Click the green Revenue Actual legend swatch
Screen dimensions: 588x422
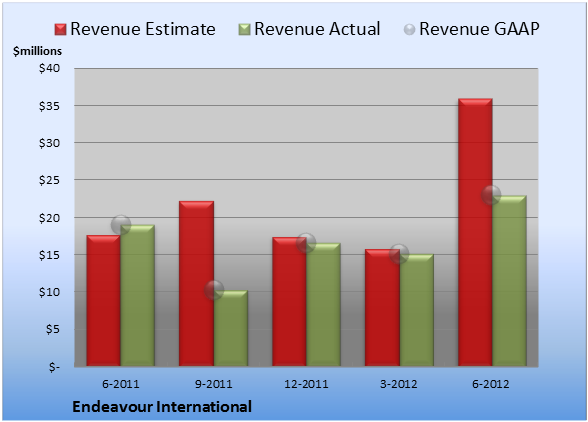pyautogui.click(x=244, y=30)
